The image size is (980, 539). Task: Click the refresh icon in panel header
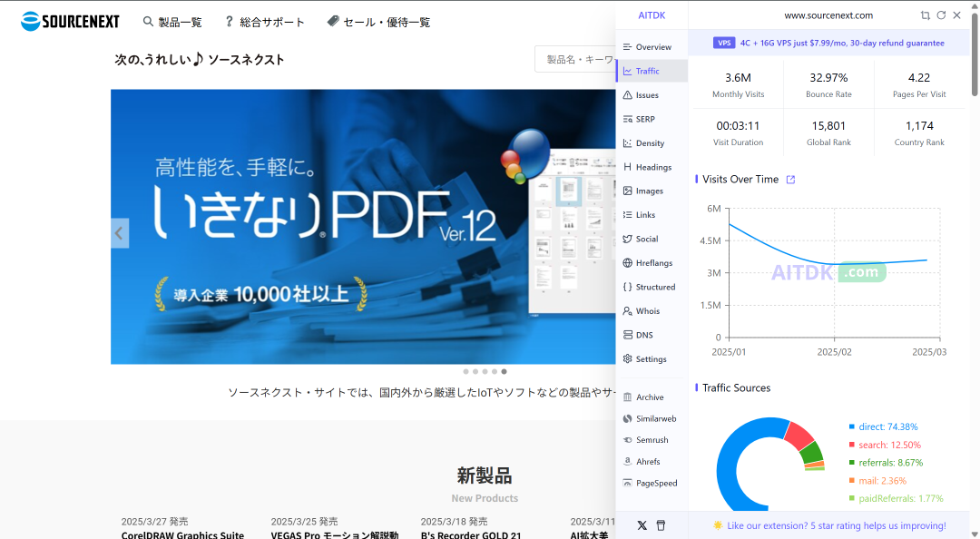tap(941, 15)
